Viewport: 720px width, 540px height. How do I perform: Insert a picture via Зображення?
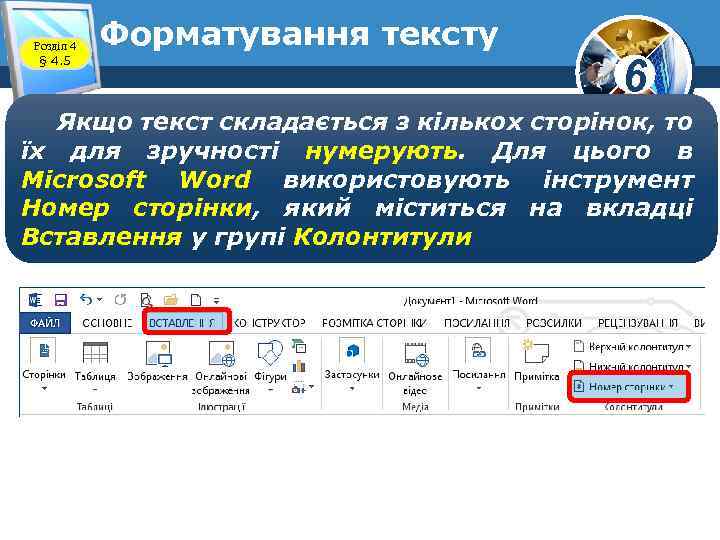click(x=158, y=353)
